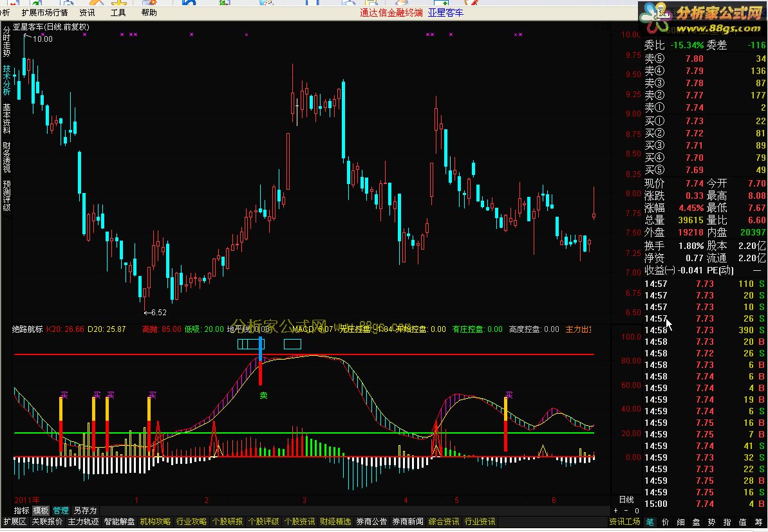Open the 券商公告 bottom tab

pos(371,522)
